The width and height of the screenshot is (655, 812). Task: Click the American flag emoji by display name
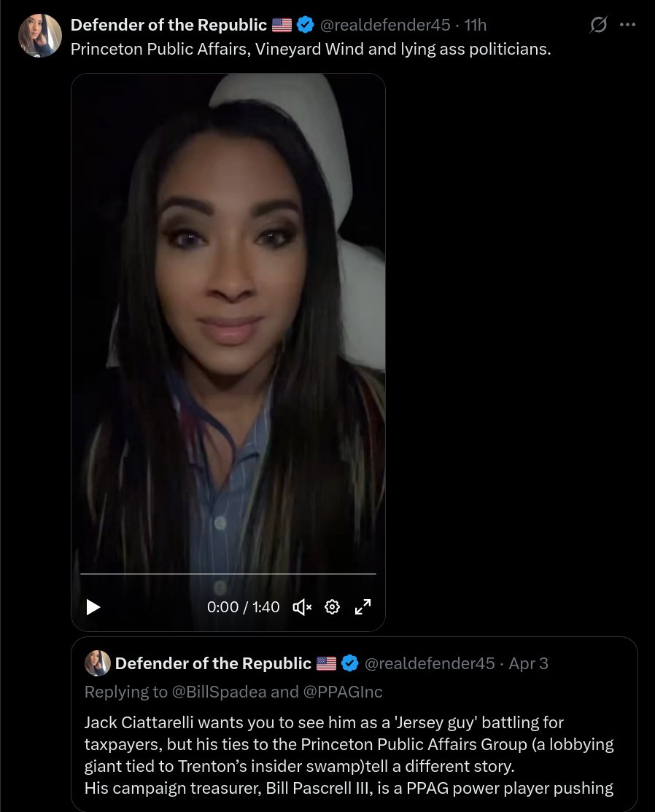click(x=282, y=25)
